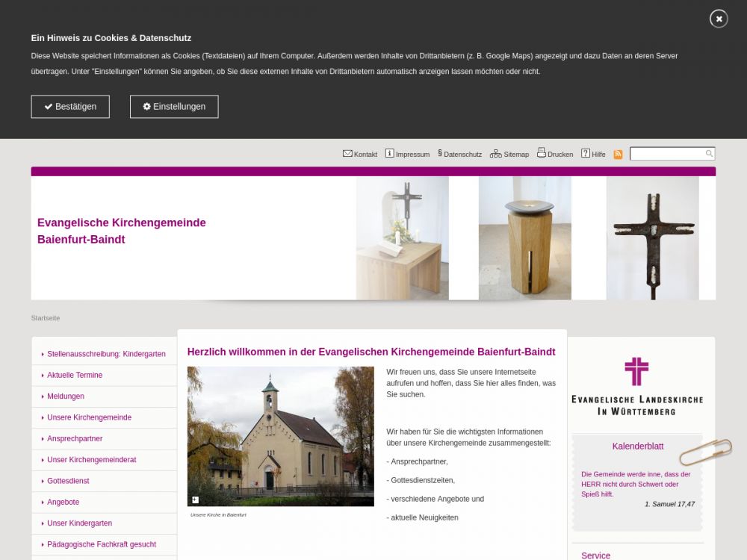Enlarge church photo with plus icon
Screen dimensions: 747x560
196,500
